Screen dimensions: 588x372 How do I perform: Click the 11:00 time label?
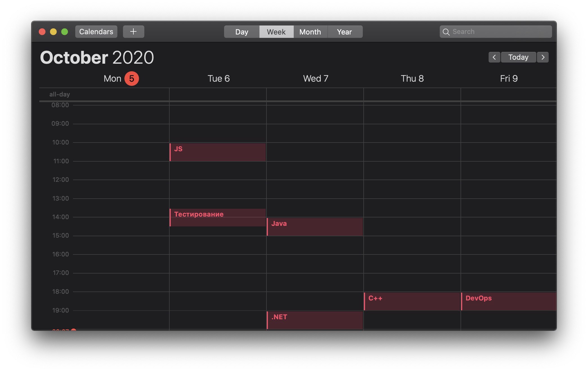point(61,161)
